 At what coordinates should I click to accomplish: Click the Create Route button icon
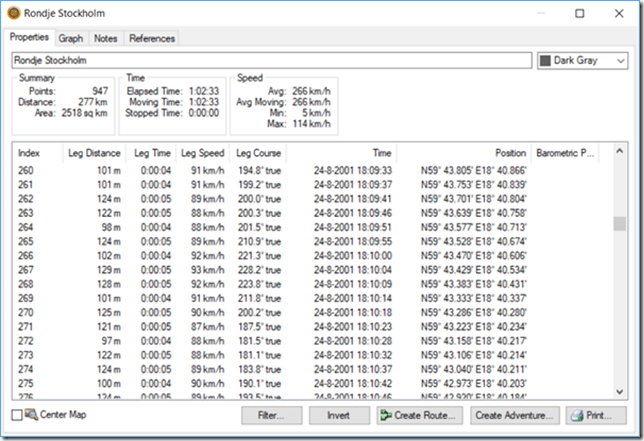pos(387,415)
